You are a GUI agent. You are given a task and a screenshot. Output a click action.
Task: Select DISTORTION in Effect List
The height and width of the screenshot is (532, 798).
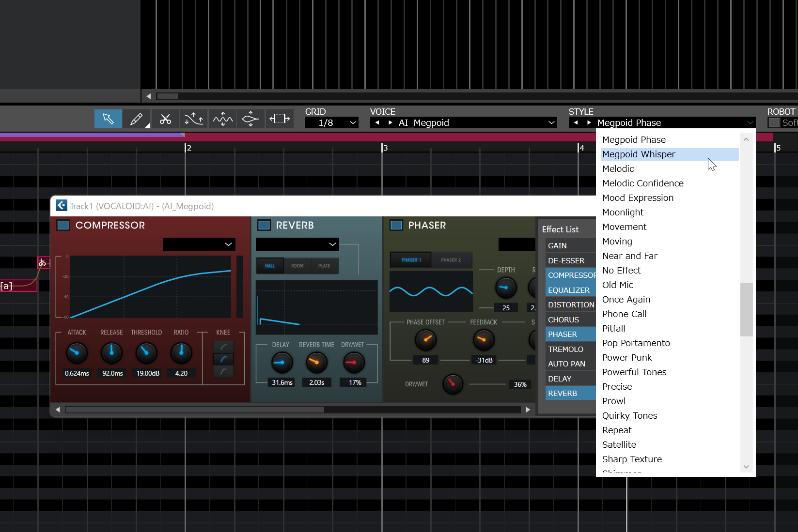(x=570, y=305)
